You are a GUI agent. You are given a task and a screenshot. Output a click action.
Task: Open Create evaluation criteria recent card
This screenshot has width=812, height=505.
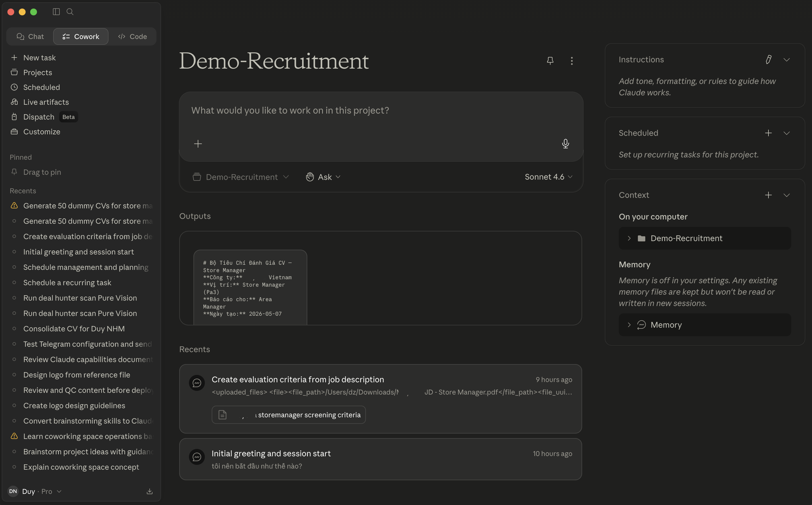click(x=380, y=399)
